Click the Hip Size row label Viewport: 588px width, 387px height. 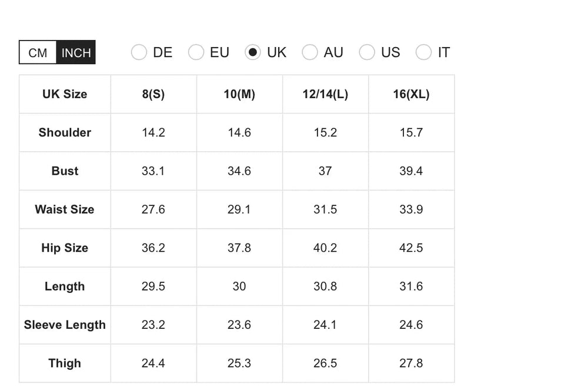pyautogui.click(x=65, y=248)
